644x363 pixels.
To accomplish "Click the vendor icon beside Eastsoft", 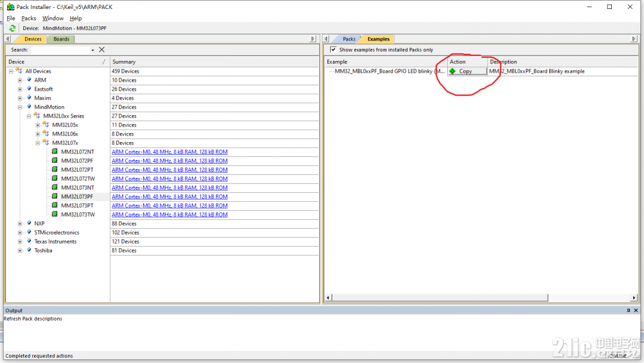I will (29, 89).
